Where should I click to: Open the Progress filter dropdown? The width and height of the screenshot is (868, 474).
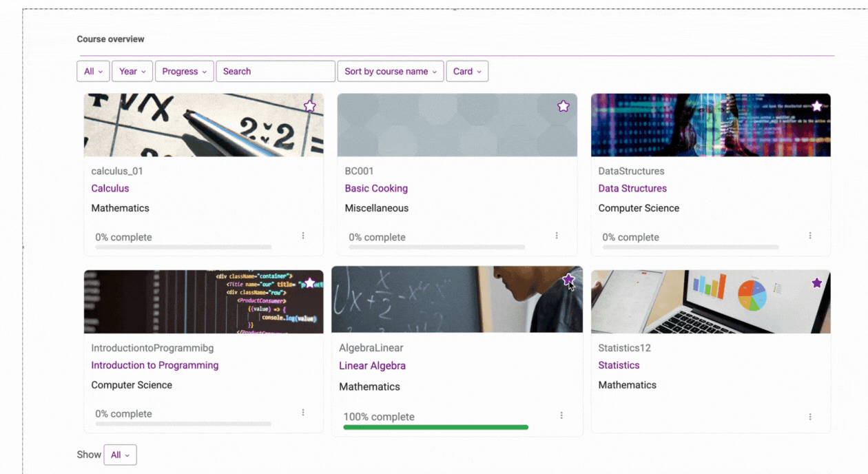[185, 71]
